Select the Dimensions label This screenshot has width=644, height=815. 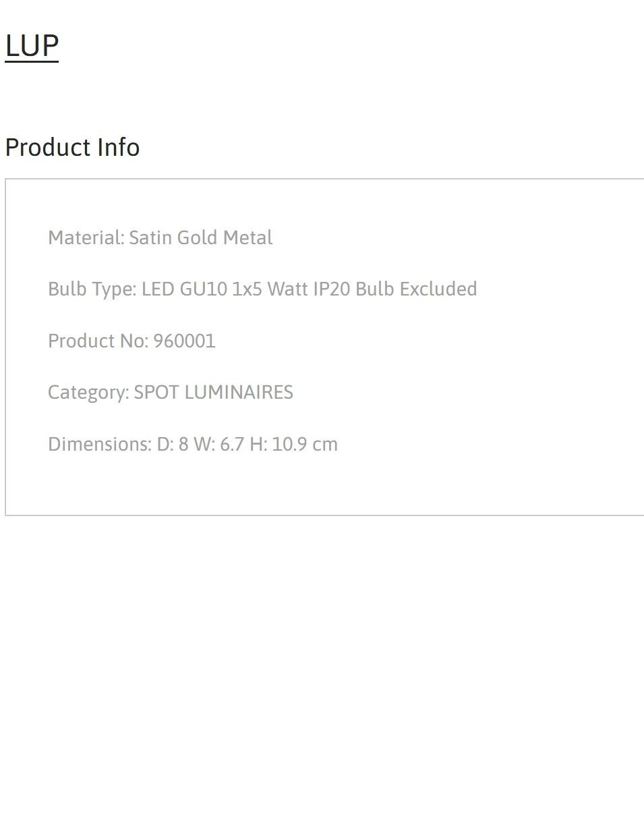[100, 444]
